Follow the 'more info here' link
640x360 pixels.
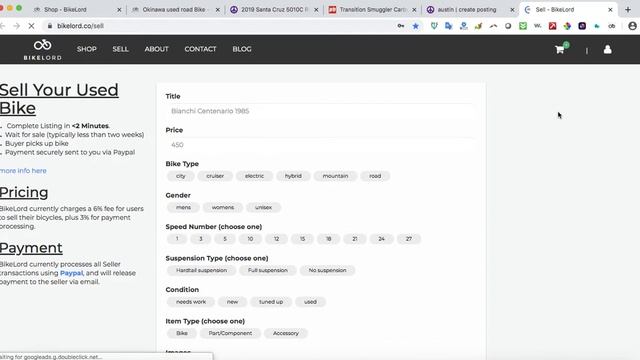23,171
